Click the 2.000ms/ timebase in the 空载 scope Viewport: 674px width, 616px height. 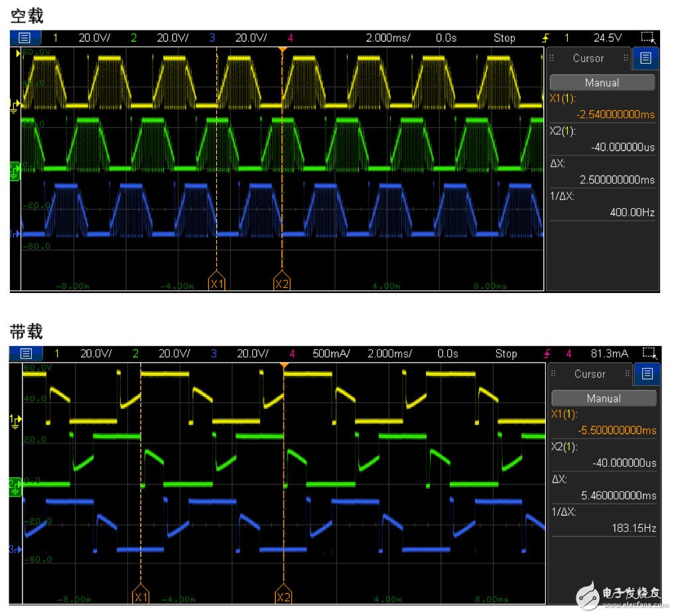(387, 38)
